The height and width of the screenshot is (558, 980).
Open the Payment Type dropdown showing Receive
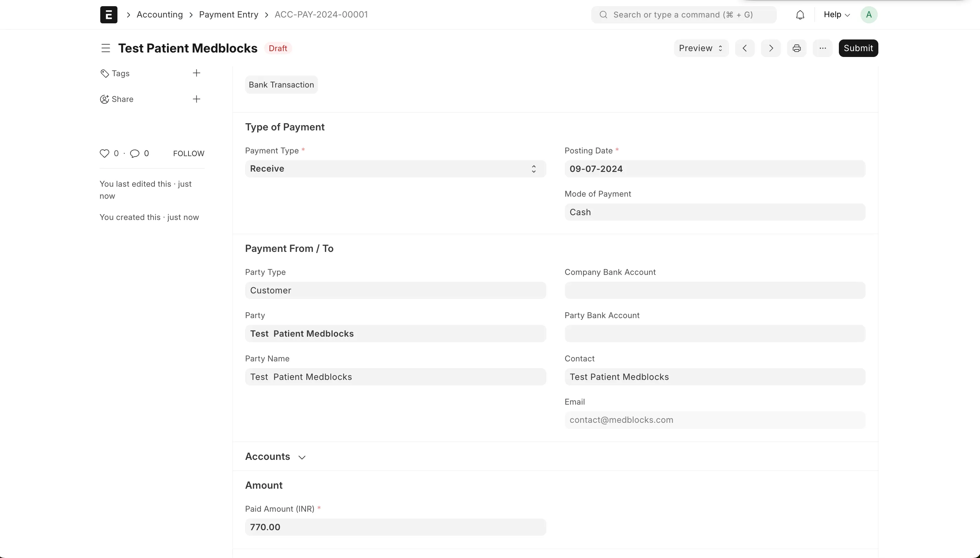[395, 168]
